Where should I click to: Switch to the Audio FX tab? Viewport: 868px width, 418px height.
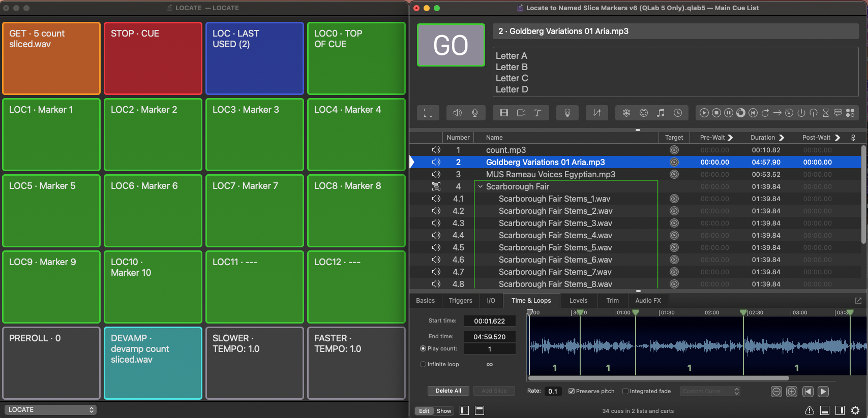[648, 301]
